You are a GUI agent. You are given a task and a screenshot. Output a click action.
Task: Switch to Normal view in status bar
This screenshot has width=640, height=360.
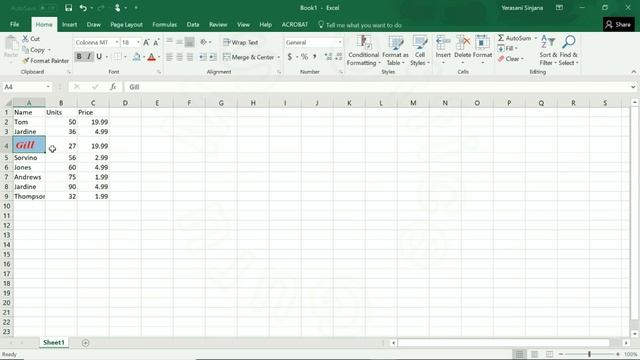tap(519, 354)
